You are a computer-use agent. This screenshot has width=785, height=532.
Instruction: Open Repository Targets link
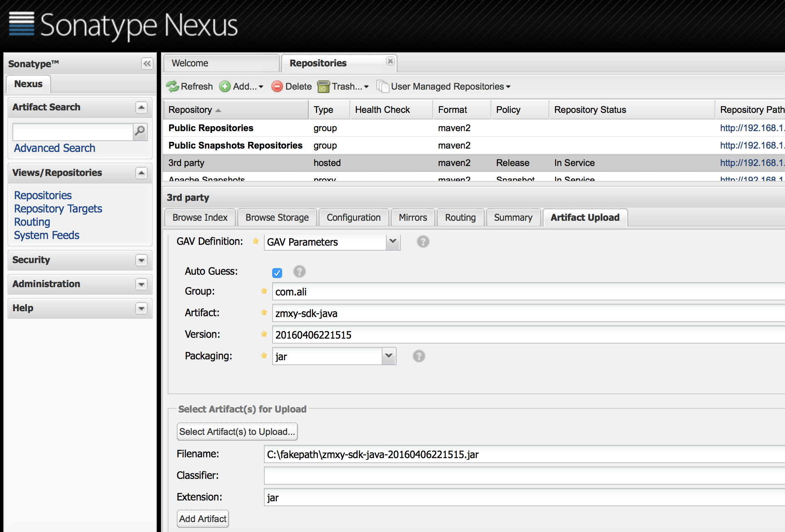point(58,209)
